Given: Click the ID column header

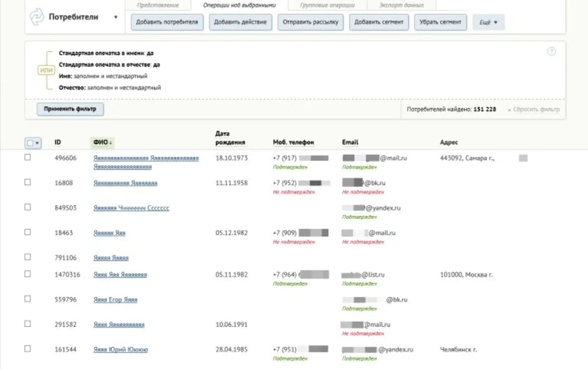Looking at the screenshot, I should point(58,142).
